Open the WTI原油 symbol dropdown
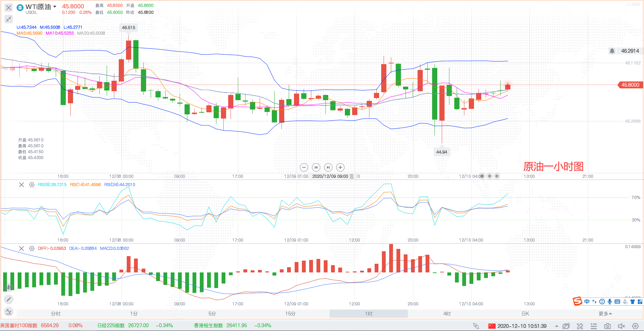644x331 pixels. [55, 7]
